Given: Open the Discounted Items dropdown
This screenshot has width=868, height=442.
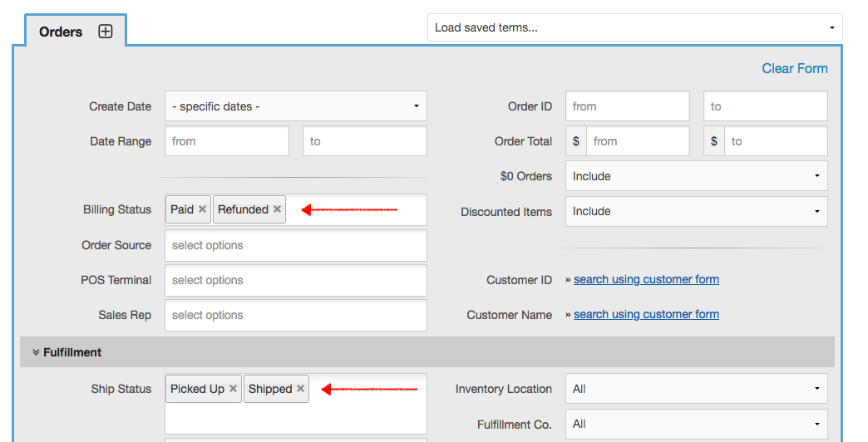Looking at the screenshot, I should 697,211.
